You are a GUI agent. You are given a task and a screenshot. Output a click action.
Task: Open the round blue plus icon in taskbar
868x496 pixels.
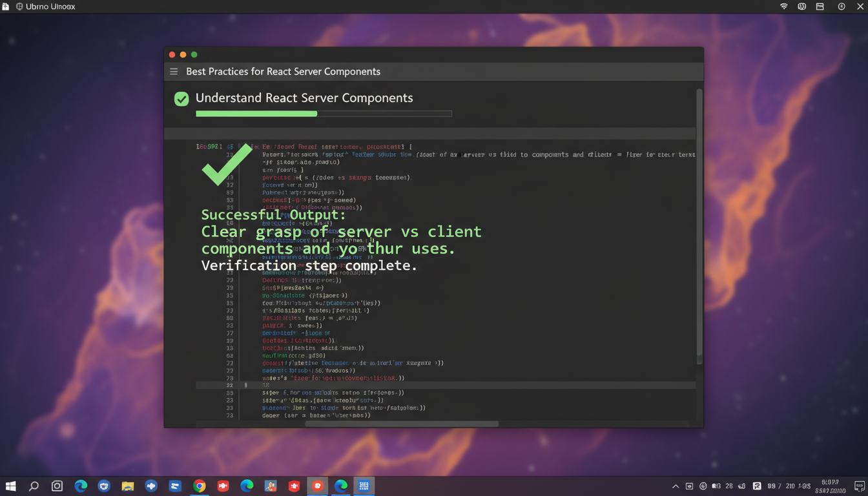pos(151,486)
